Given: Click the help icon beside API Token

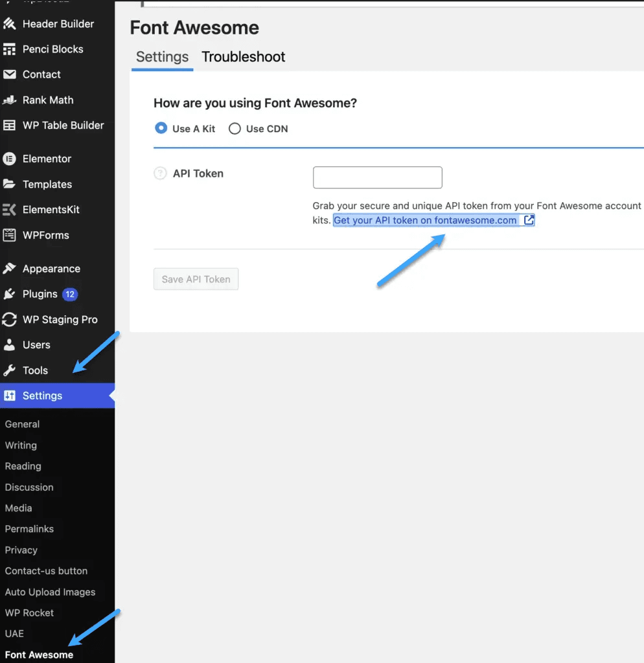Looking at the screenshot, I should tap(160, 174).
